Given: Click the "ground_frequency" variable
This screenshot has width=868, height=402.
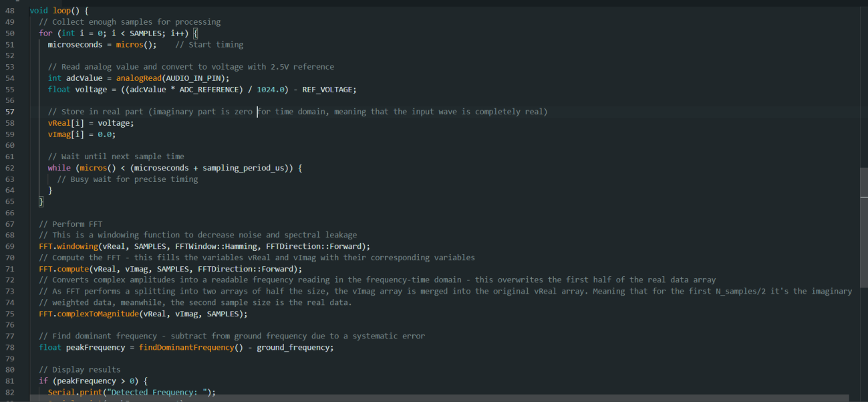Looking at the screenshot, I should 293,347.
